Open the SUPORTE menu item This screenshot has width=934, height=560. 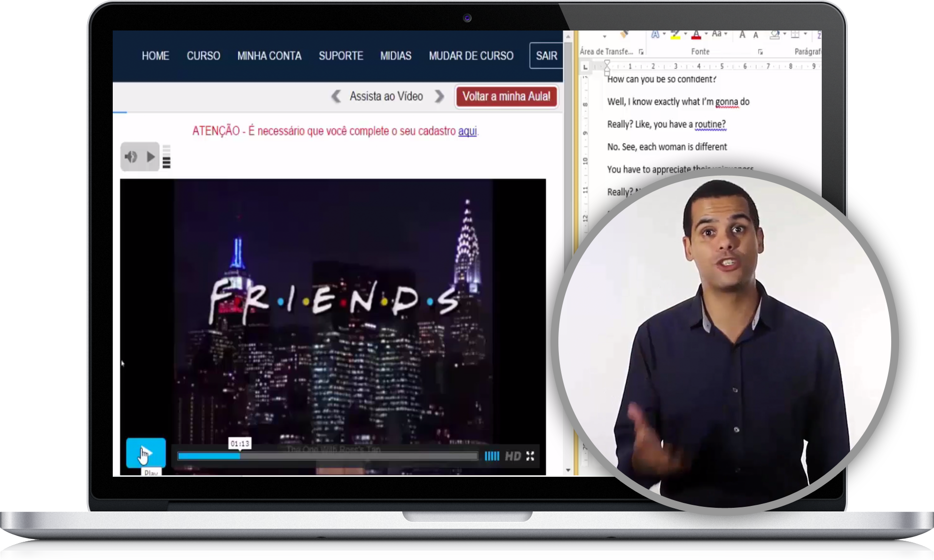(x=341, y=56)
